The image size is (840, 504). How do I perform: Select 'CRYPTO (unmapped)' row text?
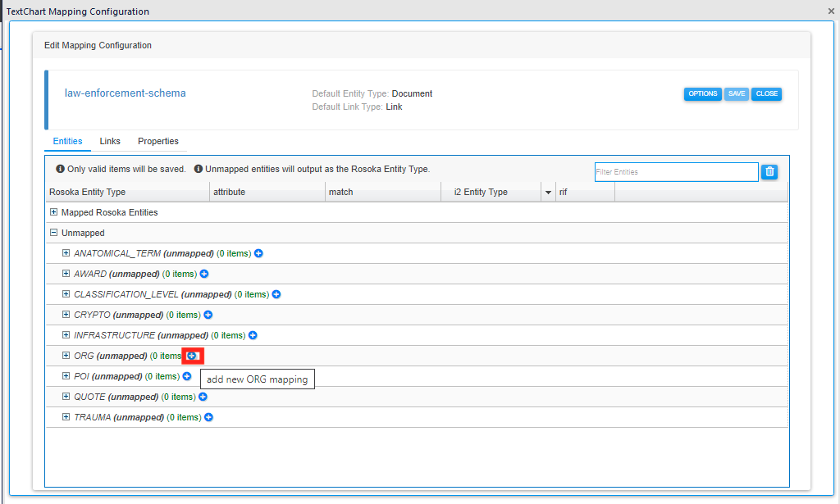coord(118,316)
